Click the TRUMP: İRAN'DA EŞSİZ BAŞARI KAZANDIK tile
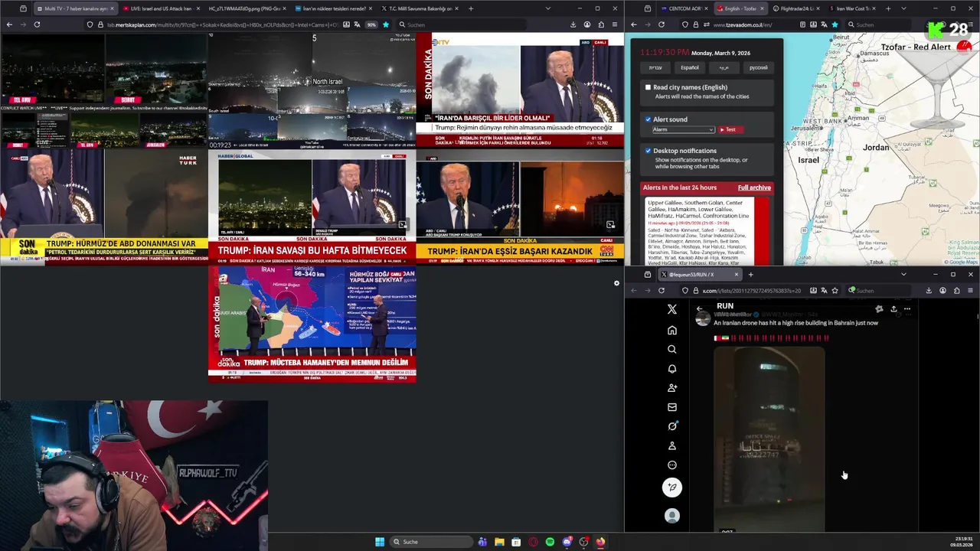 coord(520,207)
